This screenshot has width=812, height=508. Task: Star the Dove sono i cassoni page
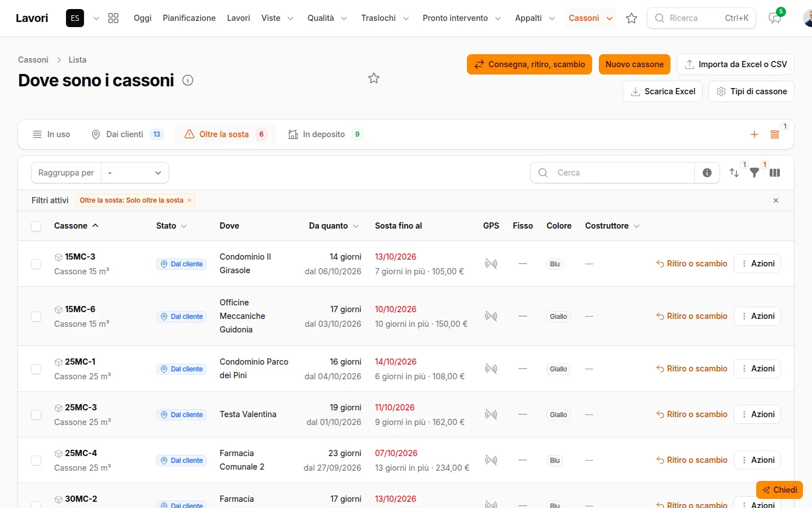374,78
